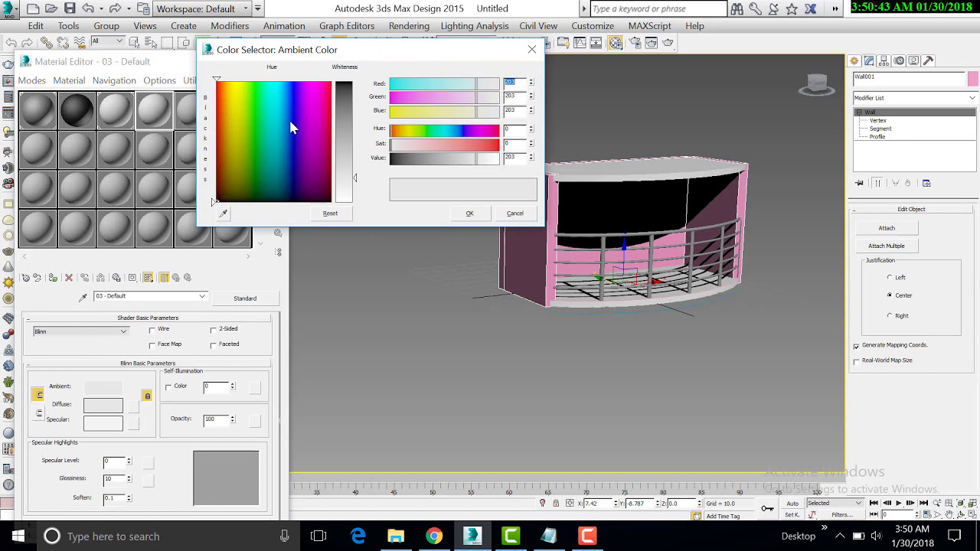Open the Blinn shader type dropdown

80,331
